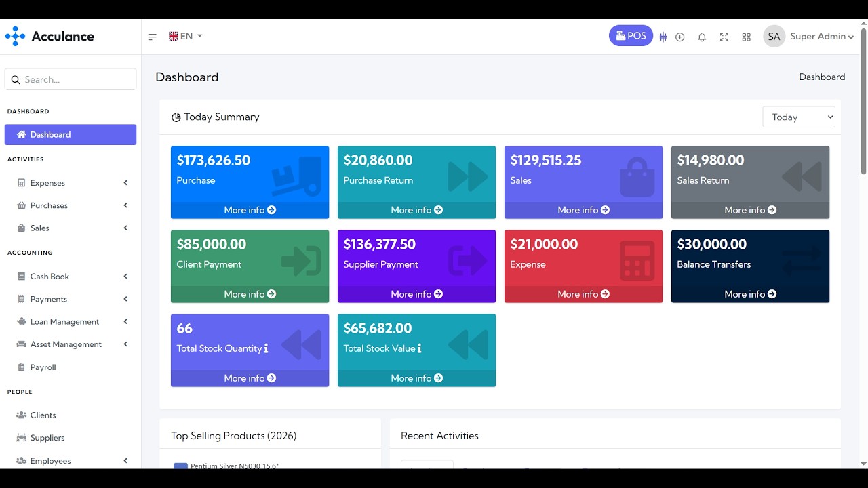
Task: Click the Payroll sidebar icon
Action: (21, 367)
